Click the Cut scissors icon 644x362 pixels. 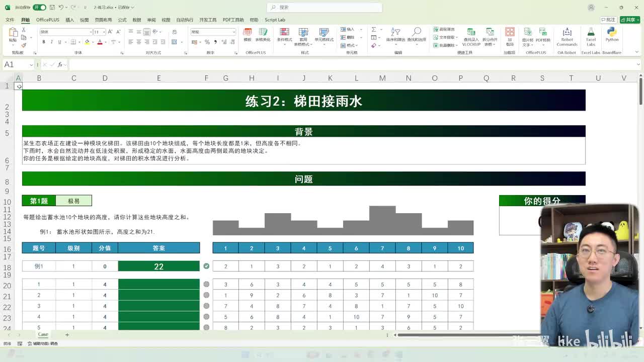[x=24, y=30]
